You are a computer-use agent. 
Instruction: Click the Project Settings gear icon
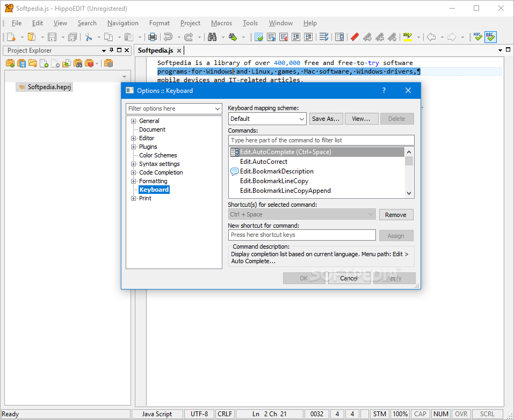coord(108,63)
